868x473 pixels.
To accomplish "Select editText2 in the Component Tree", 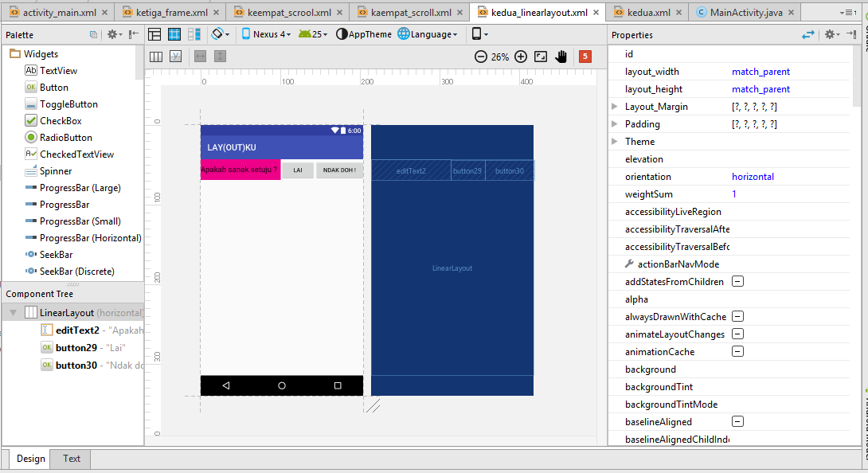I will (x=77, y=330).
